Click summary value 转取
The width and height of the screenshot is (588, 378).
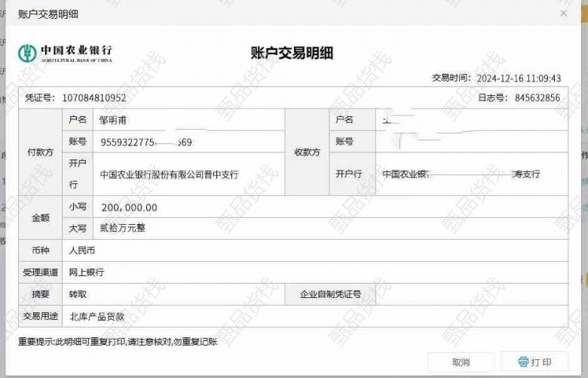coord(78,294)
